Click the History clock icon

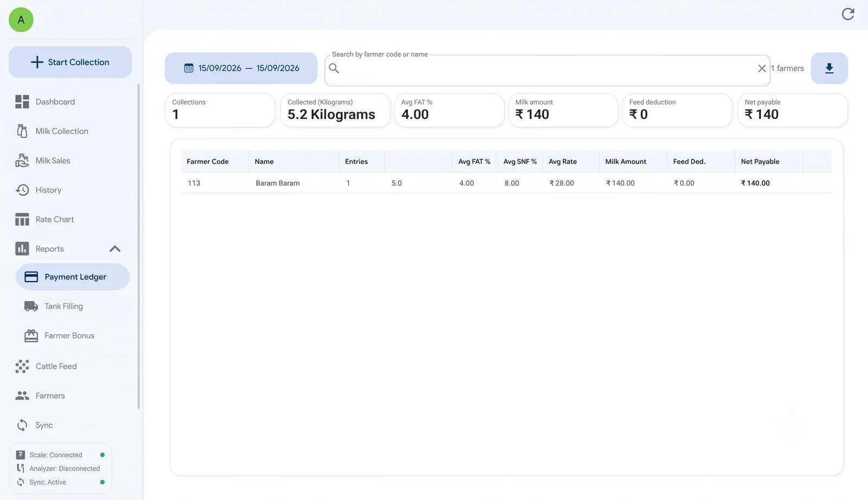point(22,190)
